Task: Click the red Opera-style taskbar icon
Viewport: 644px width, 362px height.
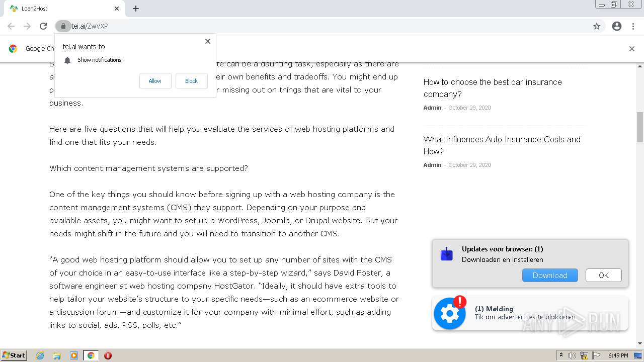Action: tap(108, 355)
